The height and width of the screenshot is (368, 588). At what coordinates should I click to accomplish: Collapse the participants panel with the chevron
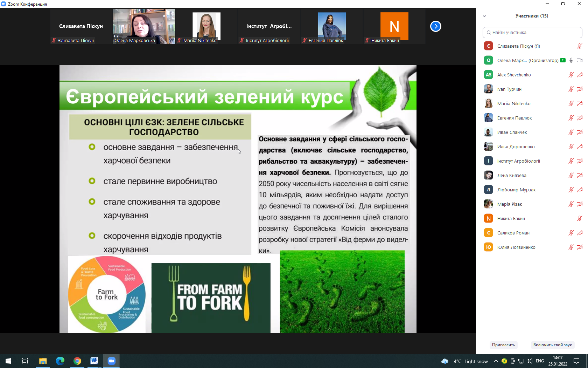coord(484,16)
